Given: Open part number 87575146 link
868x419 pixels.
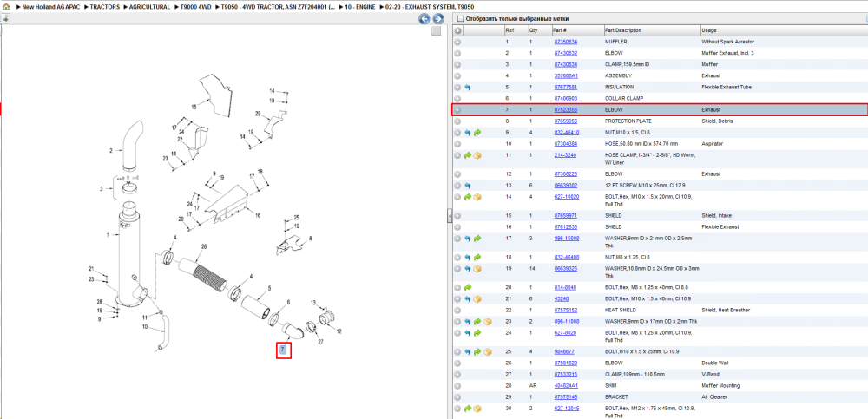Looking at the screenshot, I should pos(566,397).
